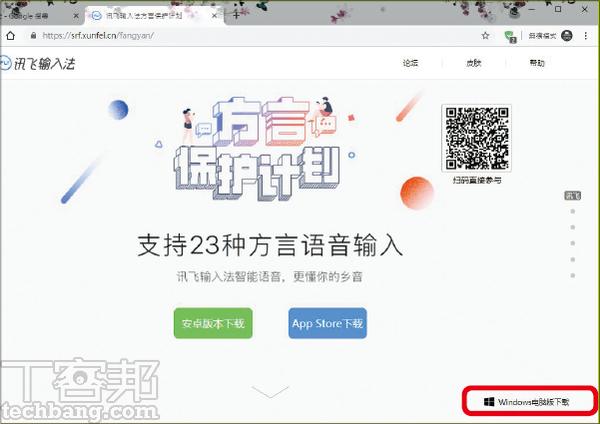Open the browser profile avatar icon

click(x=567, y=36)
